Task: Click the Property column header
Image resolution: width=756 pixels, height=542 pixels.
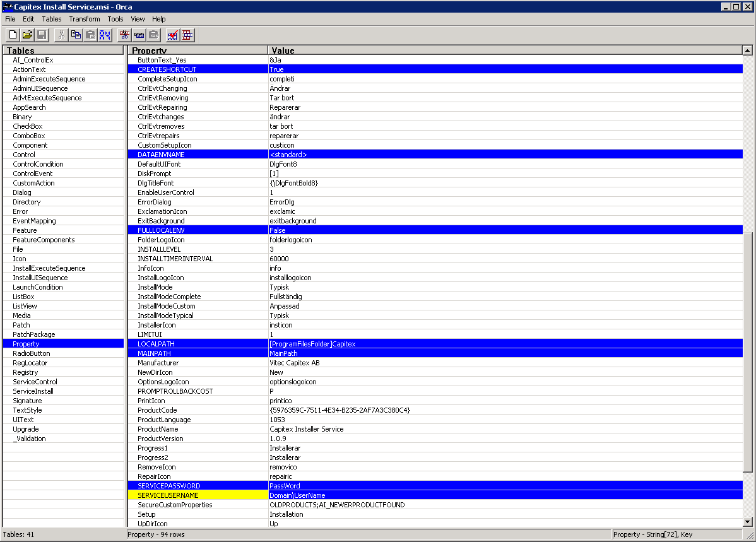Action: [x=198, y=50]
